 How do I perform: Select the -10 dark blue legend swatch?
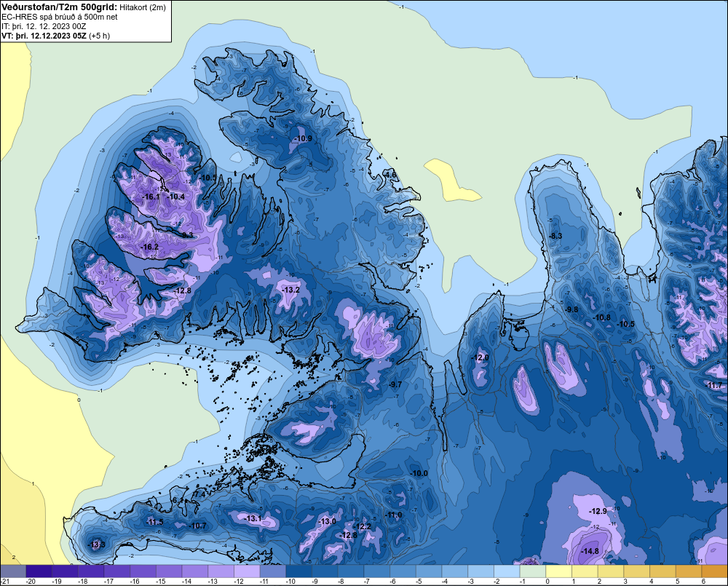pos(299,571)
